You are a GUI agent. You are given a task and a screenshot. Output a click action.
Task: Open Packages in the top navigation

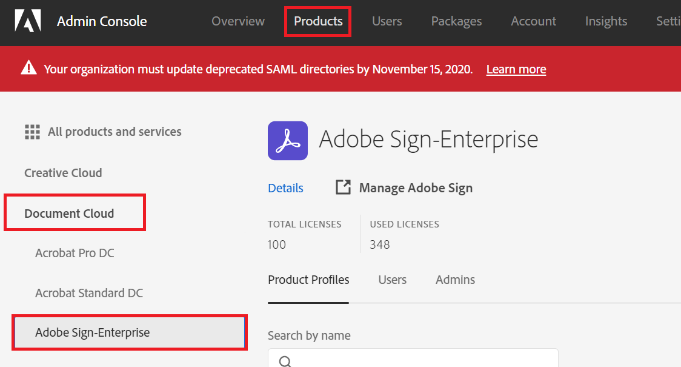(x=456, y=21)
